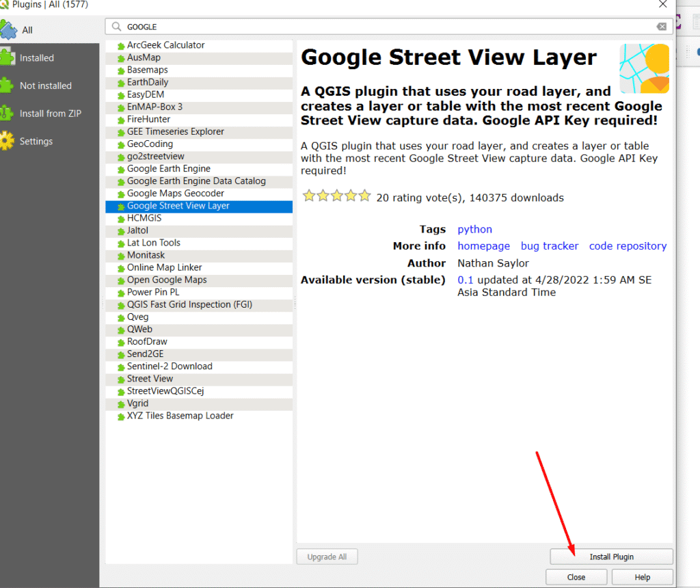
Task: Select QGIS Fast Grid Inspection (FGI)
Action: click(199, 304)
